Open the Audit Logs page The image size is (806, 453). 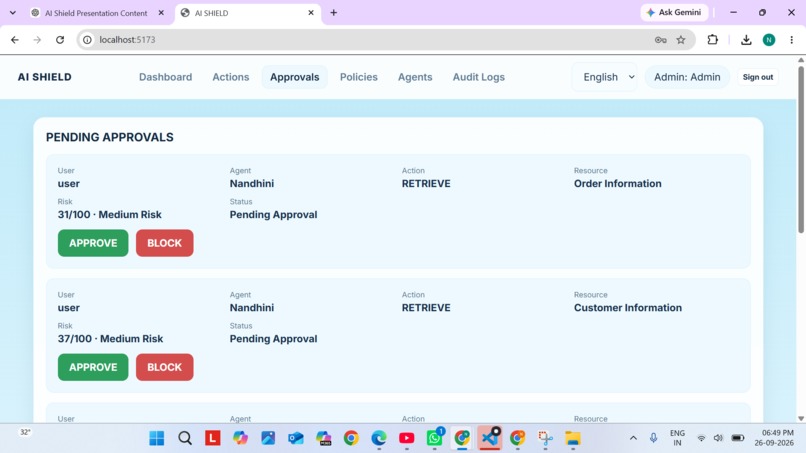[479, 77]
